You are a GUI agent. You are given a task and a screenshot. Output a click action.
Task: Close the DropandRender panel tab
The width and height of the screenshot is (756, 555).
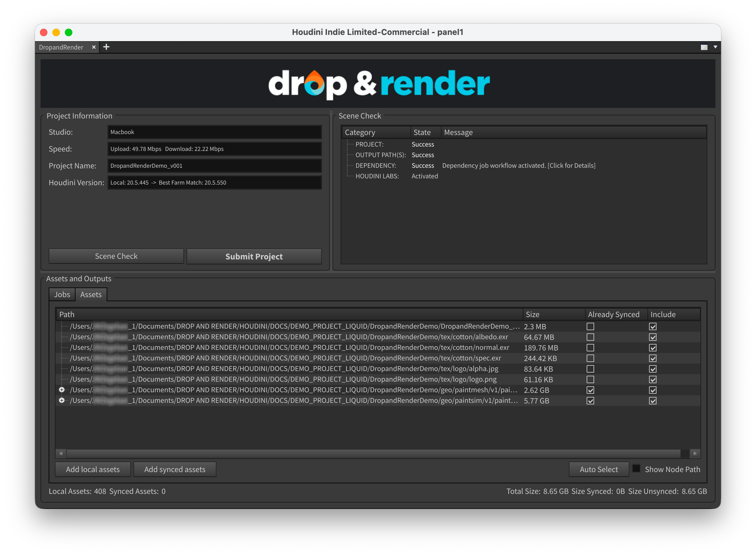pyautogui.click(x=94, y=47)
